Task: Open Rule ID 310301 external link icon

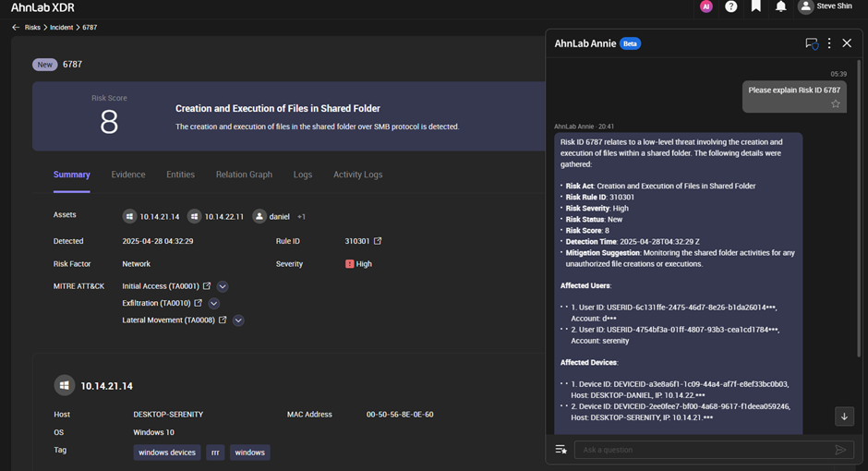Action: 378,241
